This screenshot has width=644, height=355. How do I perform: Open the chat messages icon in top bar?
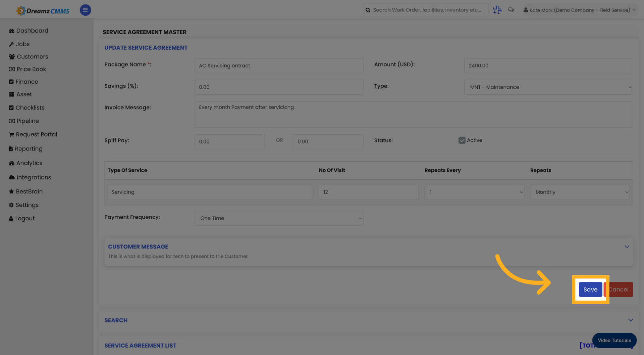(511, 10)
